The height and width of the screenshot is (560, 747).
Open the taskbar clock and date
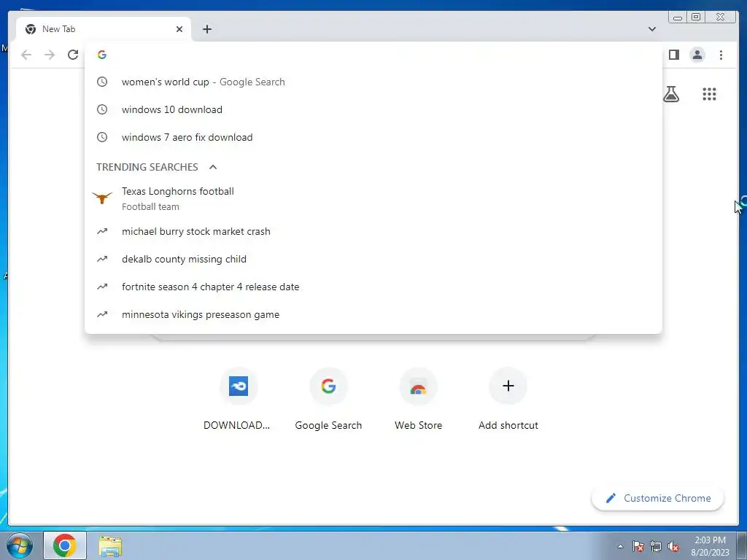[x=710, y=546]
